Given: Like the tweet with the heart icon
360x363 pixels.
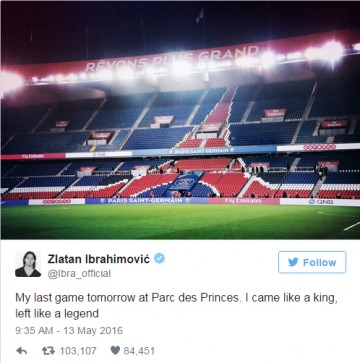Looking at the screenshot, I should [x=115, y=351].
